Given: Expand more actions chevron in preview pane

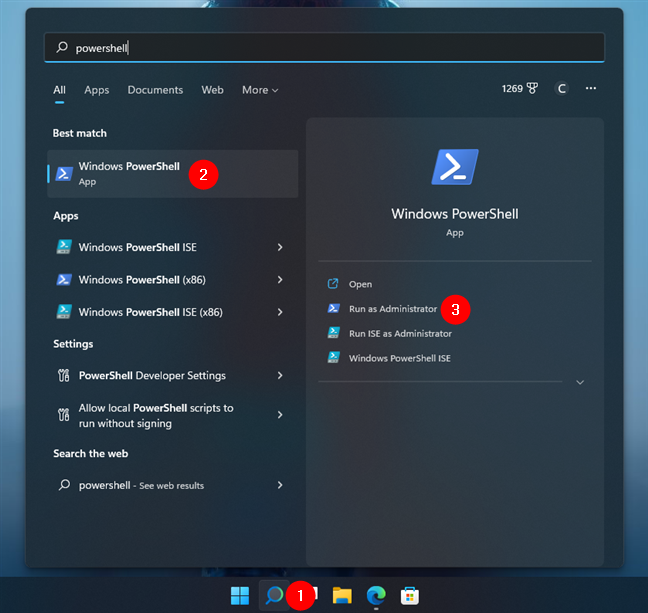Looking at the screenshot, I should (x=580, y=382).
